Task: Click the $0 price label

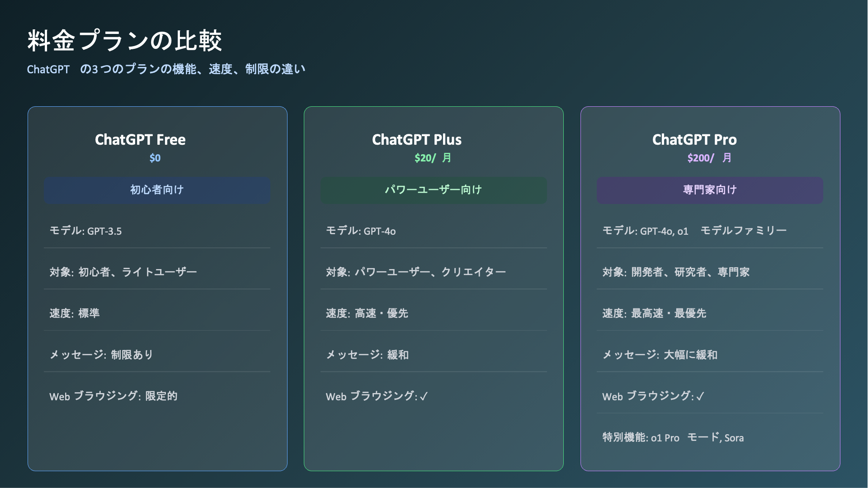Action: click(x=155, y=158)
